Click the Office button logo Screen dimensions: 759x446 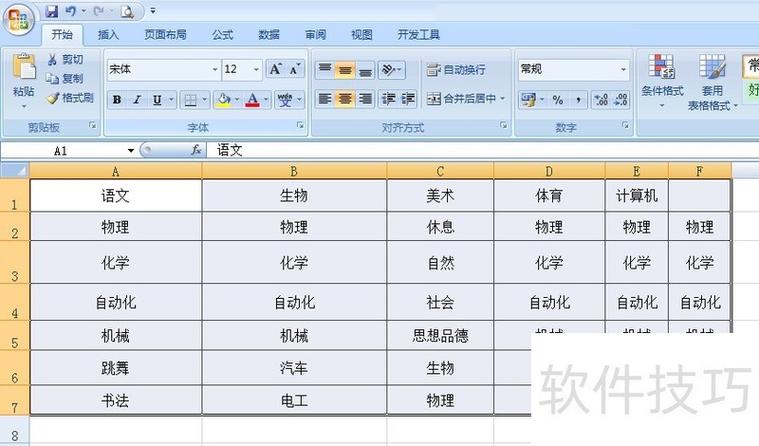[19, 19]
